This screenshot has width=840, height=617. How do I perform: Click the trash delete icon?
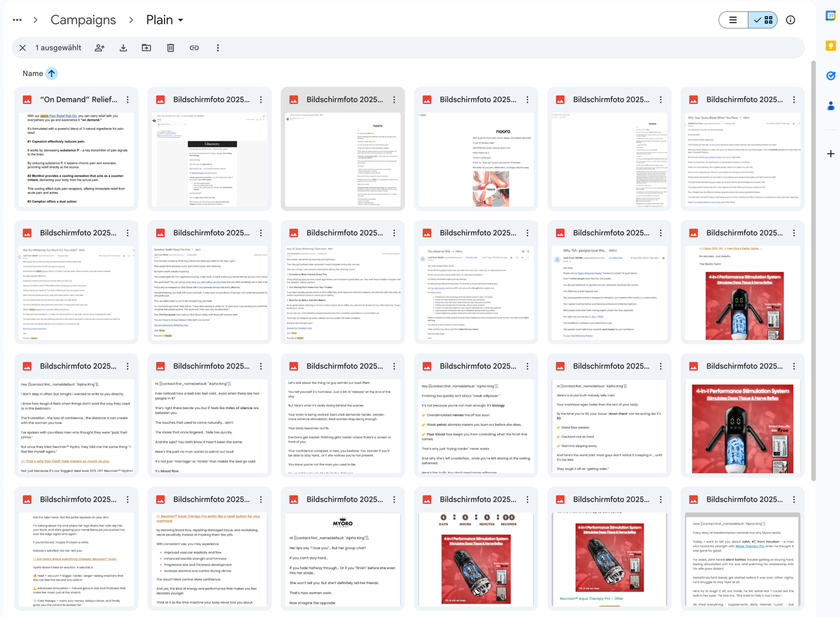171,48
